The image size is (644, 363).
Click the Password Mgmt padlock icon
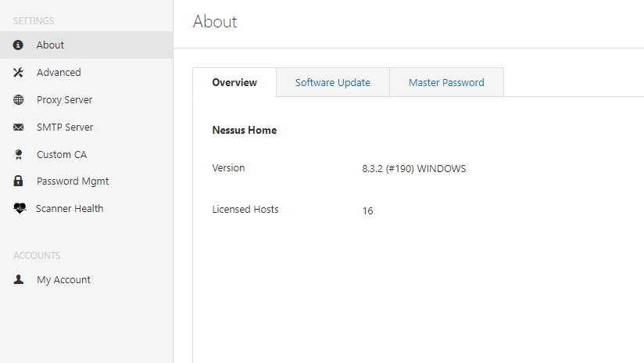click(19, 181)
